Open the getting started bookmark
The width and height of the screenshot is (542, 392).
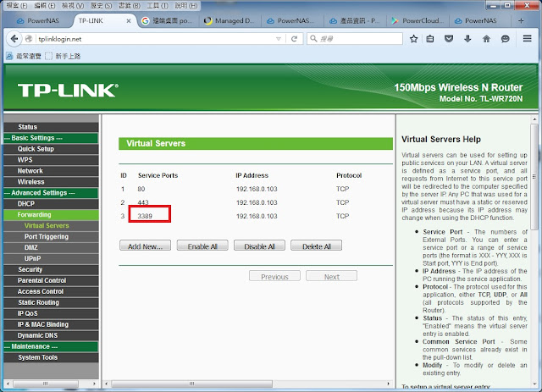(x=64, y=56)
